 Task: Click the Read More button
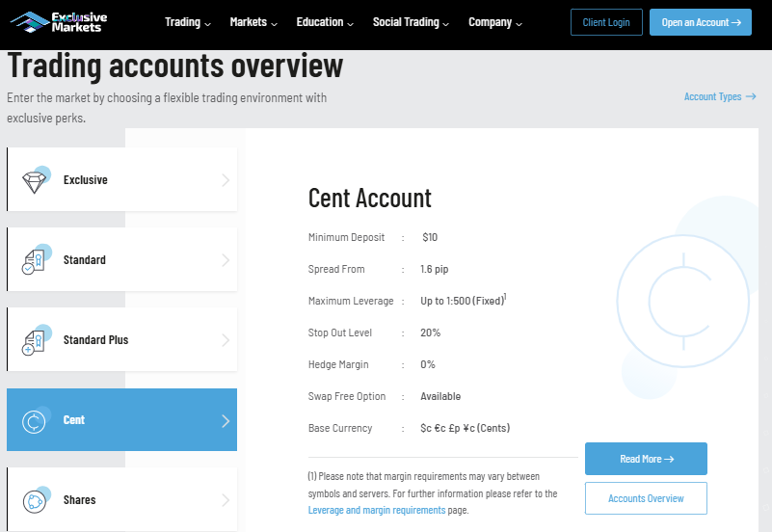[x=646, y=459]
